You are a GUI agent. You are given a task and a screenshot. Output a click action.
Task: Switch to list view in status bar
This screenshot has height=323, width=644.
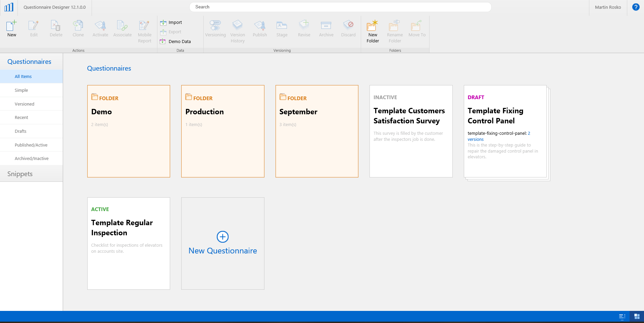622,317
